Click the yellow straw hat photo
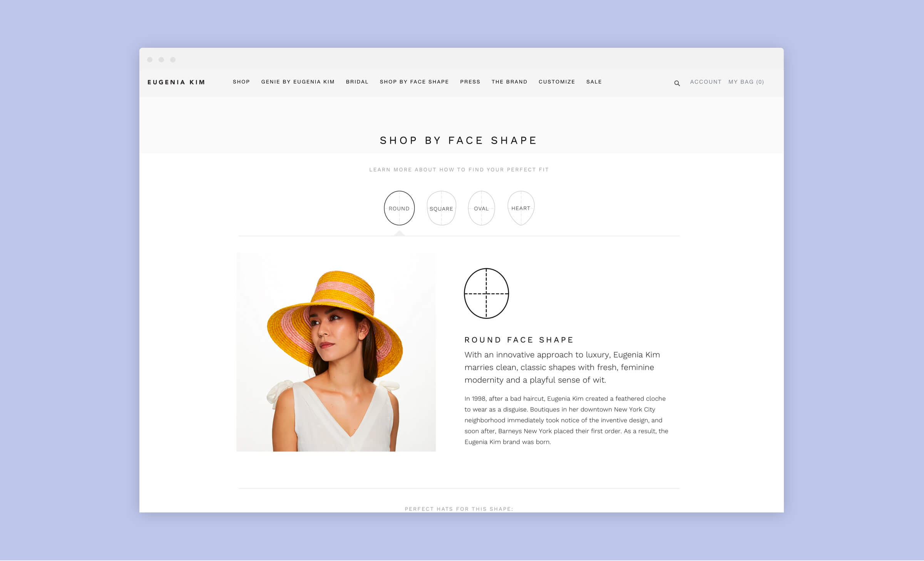This screenshot has width=924, height=561. [336, 352]
